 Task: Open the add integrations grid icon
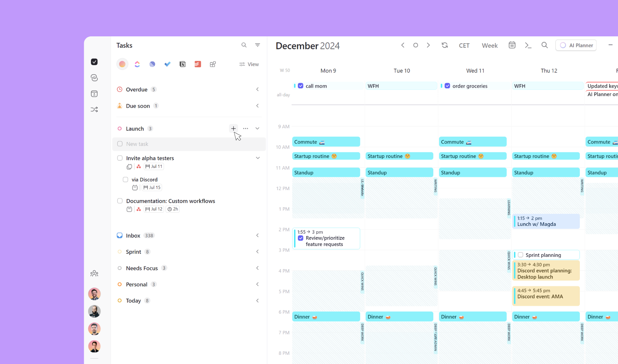(213, 64)
